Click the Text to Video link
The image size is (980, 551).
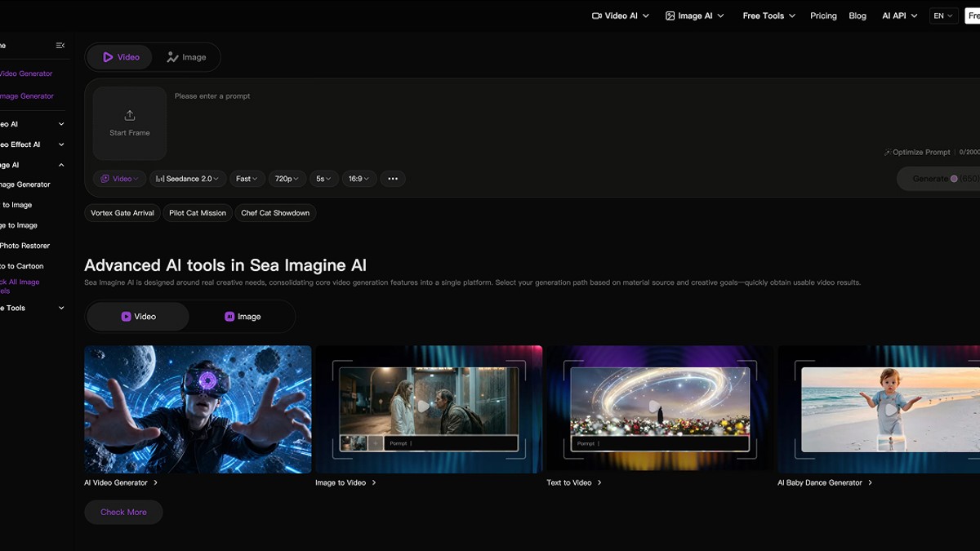(574, 482)
